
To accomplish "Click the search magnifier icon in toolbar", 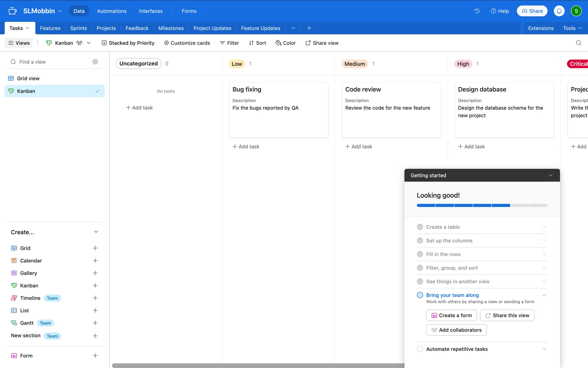I will click(578, 43).
